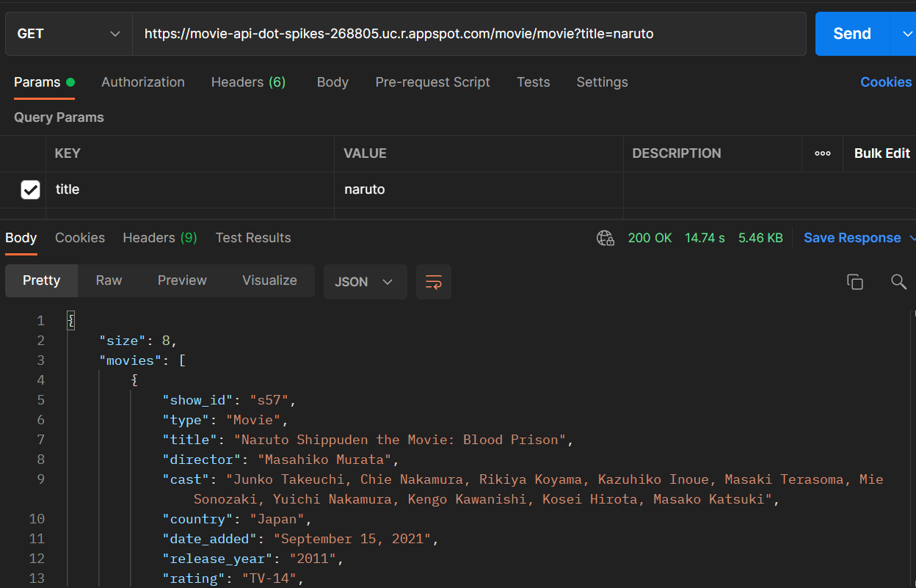Switch to the Test Results tab

point(253,238)
